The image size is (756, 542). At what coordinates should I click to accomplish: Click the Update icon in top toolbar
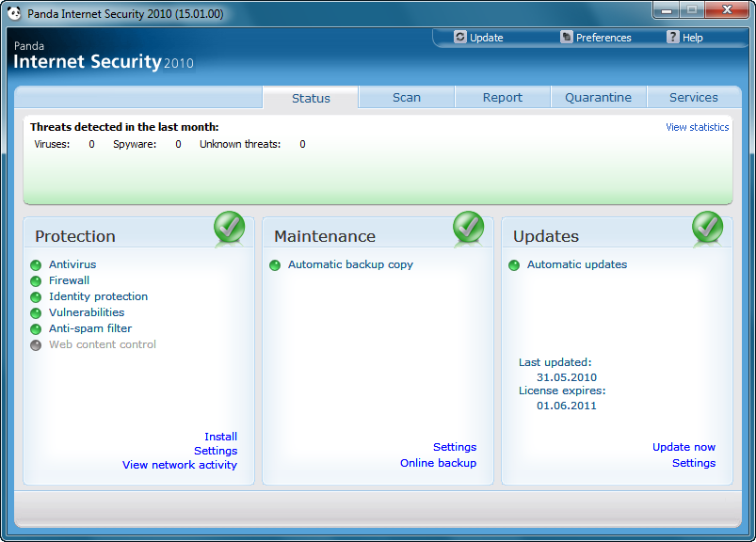459,38
